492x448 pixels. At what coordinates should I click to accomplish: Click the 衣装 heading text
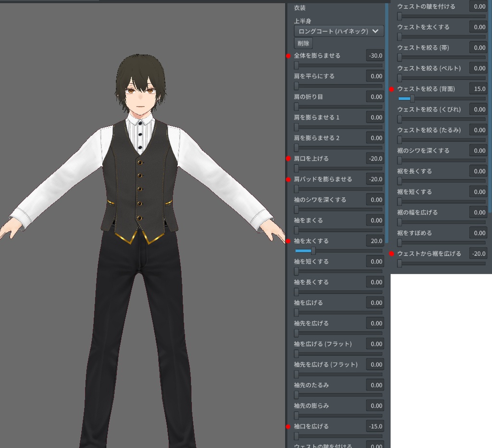[x=300, y=8]
